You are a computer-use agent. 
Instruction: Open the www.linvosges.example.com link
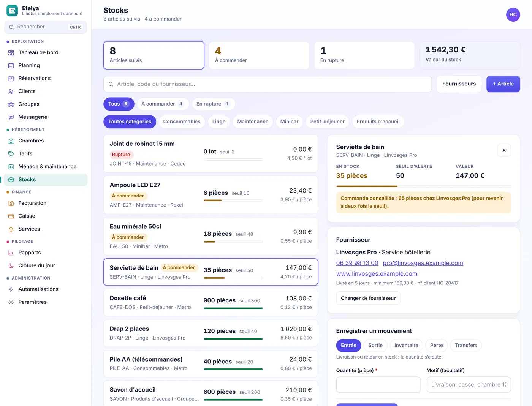coord(377,274)
